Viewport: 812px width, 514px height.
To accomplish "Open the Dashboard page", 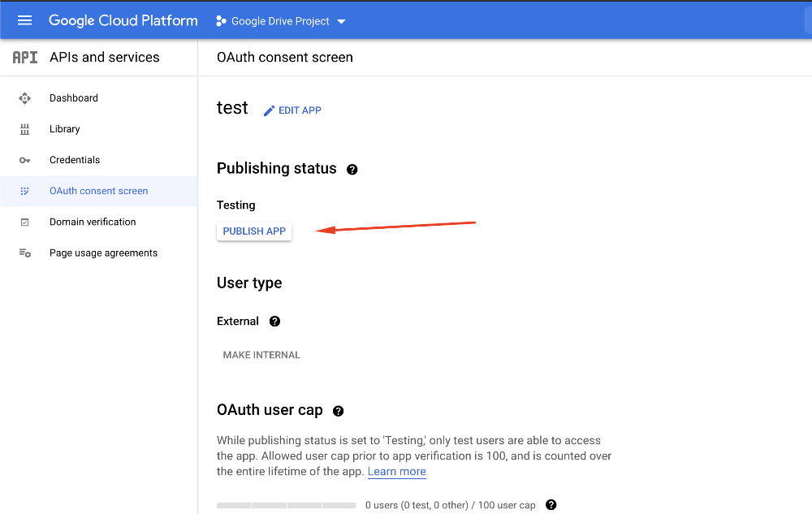I will 74,98.
